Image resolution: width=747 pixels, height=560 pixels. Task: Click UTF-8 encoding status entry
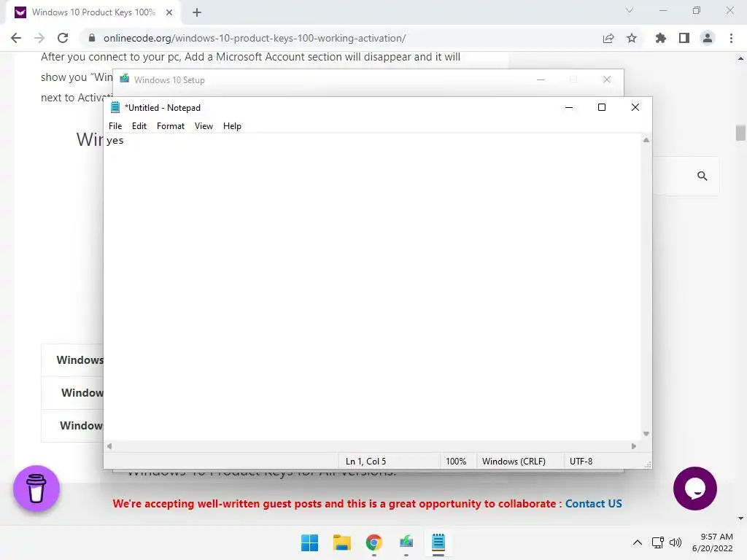[581, 462]
